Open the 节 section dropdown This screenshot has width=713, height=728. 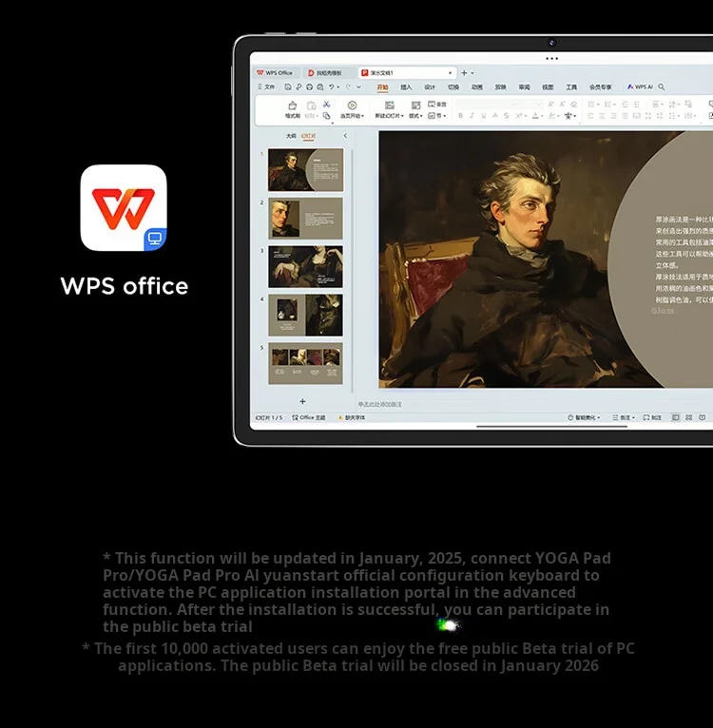437,116
